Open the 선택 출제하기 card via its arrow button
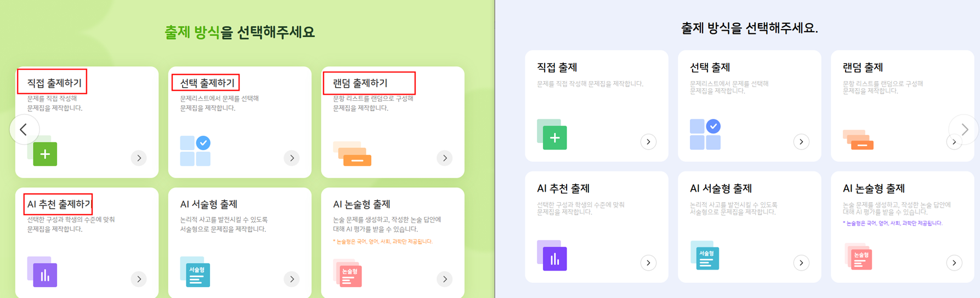 coord(292,158)
